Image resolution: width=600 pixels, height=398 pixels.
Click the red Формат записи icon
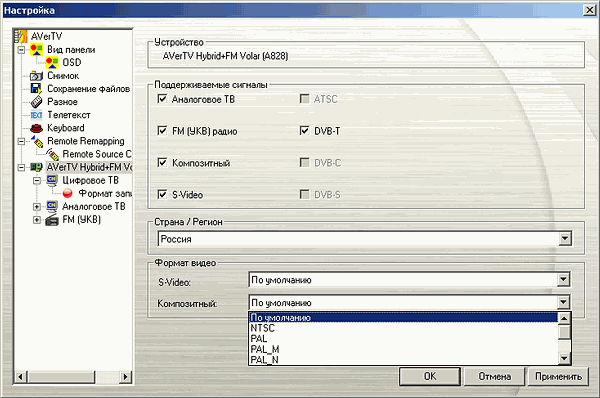tap(68, 193)
